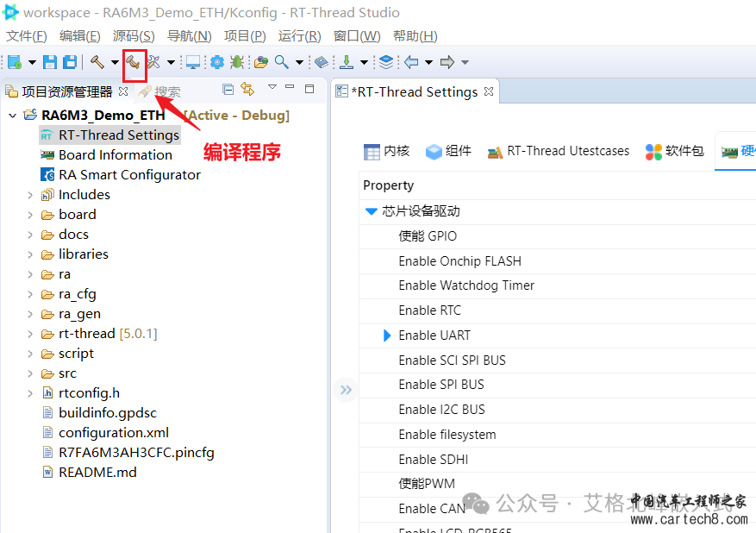Open the 窗口(W) menu
Screen dimensions: 756x533
(x=357, y=36)
